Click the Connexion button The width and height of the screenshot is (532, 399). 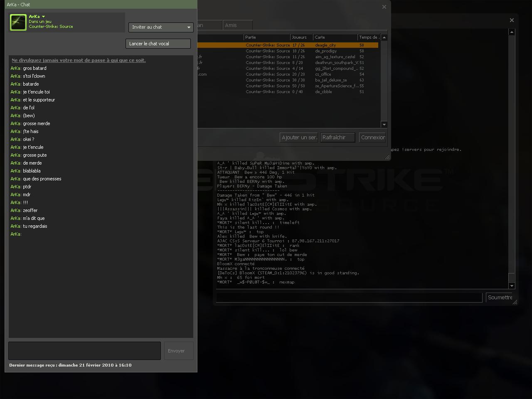[372, 138]
